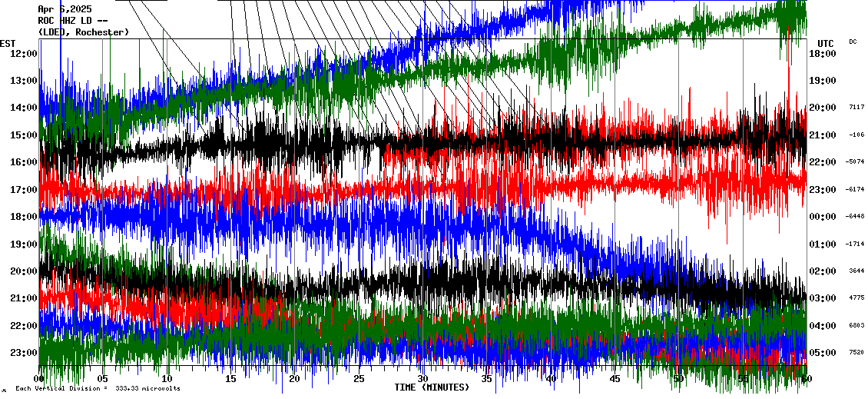Viewport: 868px width, 399px height.
Task: Click the DC value '-106'
Action: (x=856, y=135)
